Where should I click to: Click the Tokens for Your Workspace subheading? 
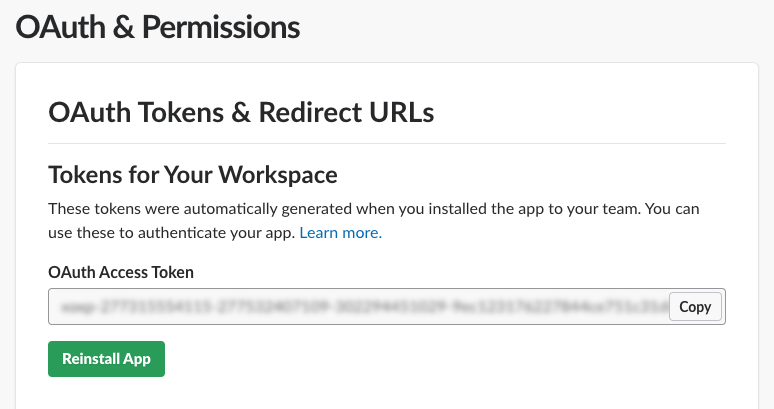coord(193,175)
